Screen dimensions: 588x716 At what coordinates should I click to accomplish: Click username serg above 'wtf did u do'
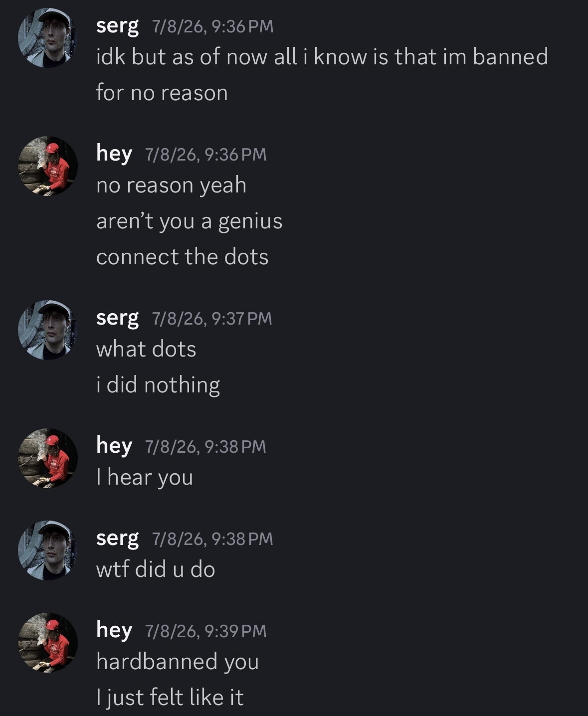point(117,538)
